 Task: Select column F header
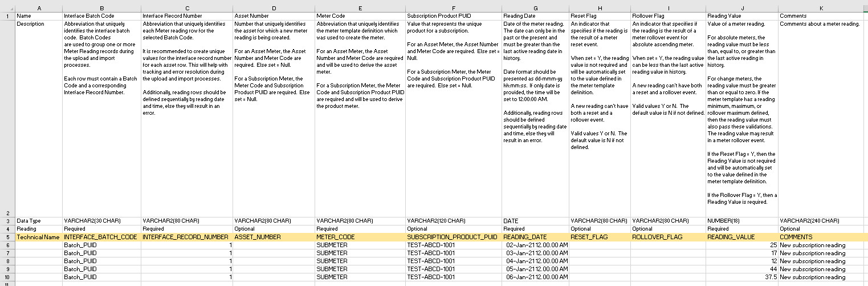[x=454, y=8]
